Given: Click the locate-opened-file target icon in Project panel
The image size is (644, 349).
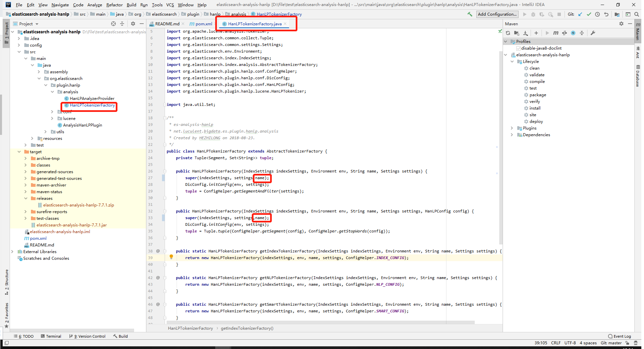Looking at the screenshot, I should [113, 24].
